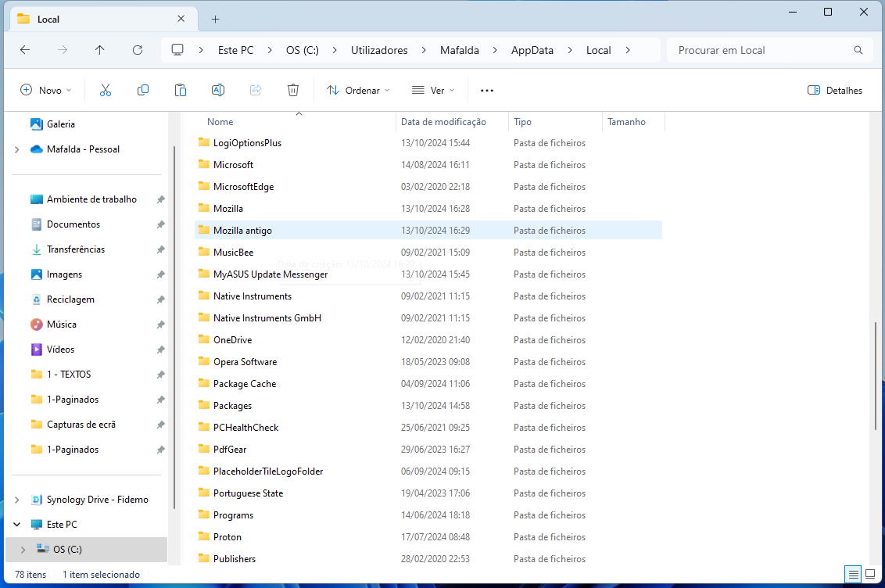Select the LogiOptionsPlus folder
The height and width of the screenshot is (588, 885).
pyautogui.click(x=428, y=143)
